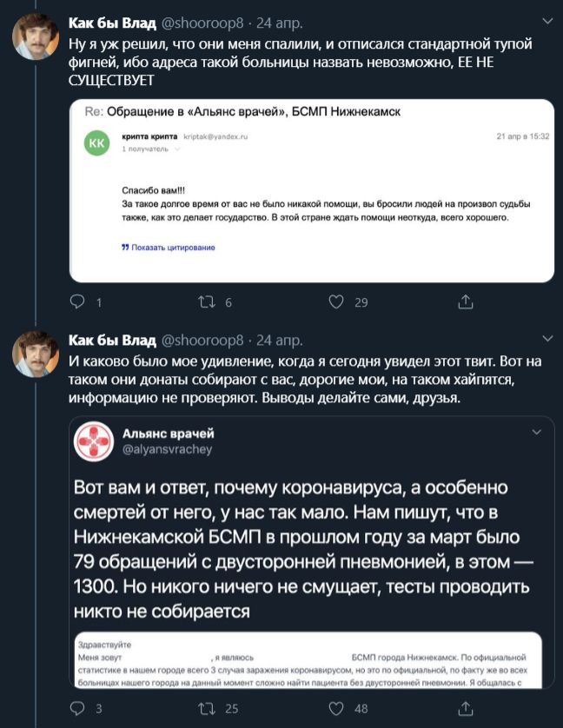The image size is (563, 728).
Task: Open @shooroop8 handle on the first tweet
Action: (202, 23)
